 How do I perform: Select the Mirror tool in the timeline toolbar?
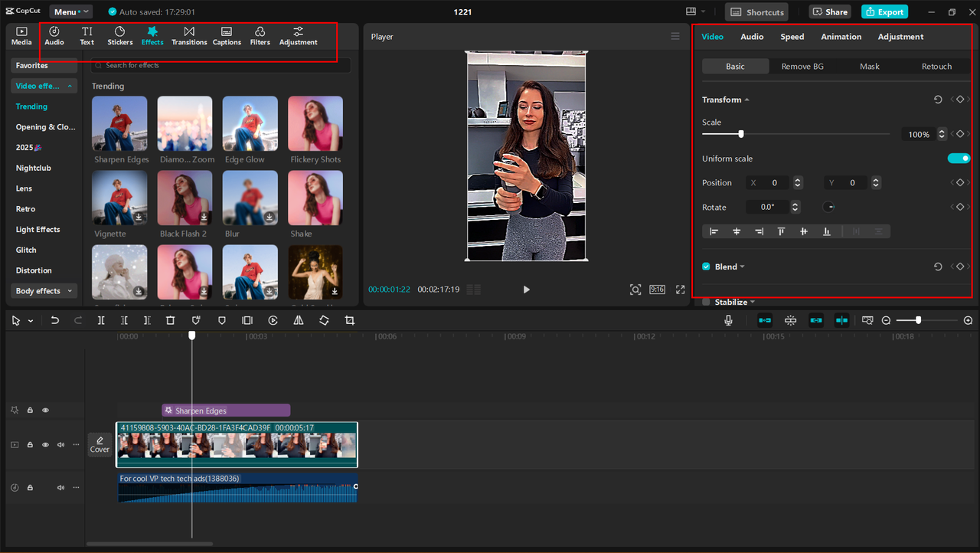(x=299, y=320)
